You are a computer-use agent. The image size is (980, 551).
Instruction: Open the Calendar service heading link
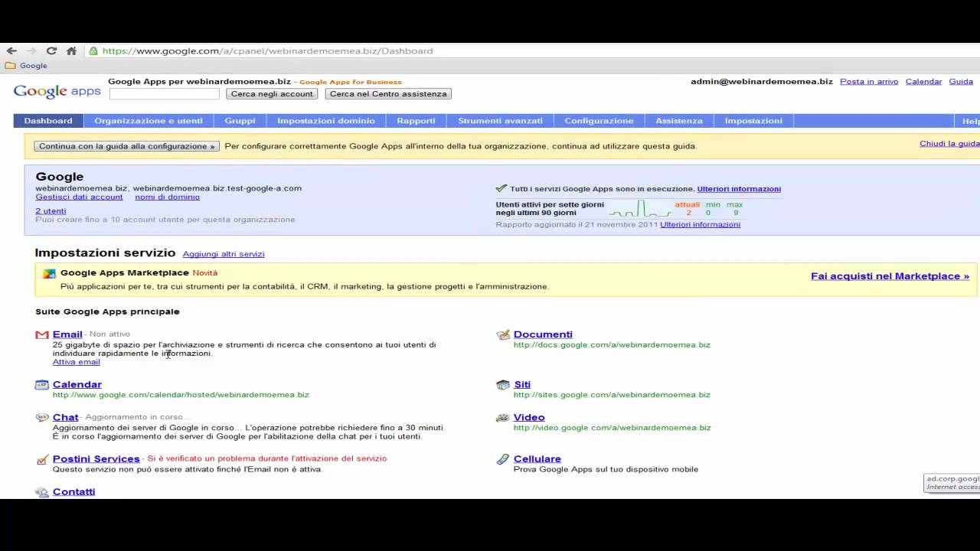pos(77,385)
